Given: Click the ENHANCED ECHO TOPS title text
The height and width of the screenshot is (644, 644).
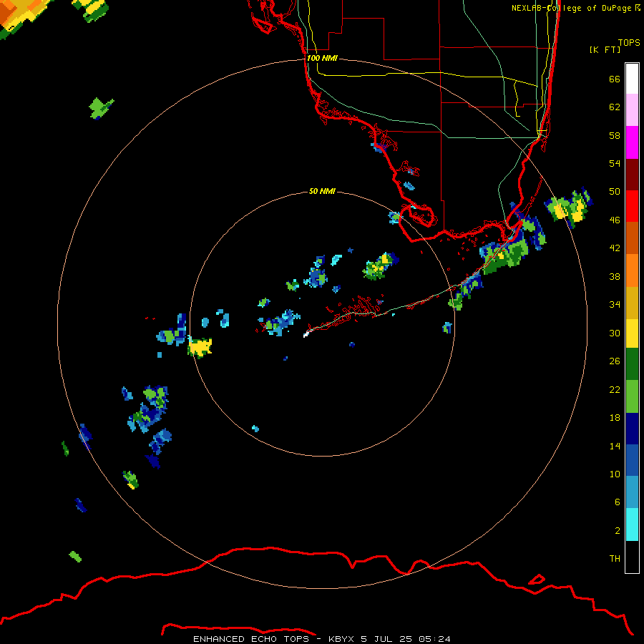Looking at the screenshot, I should point(251,639).
